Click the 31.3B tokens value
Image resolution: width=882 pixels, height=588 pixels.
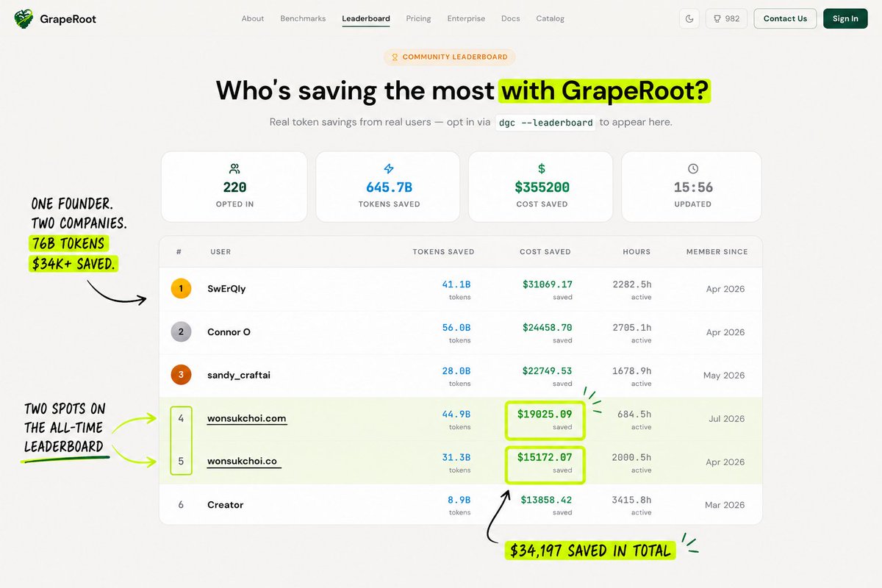456,456
